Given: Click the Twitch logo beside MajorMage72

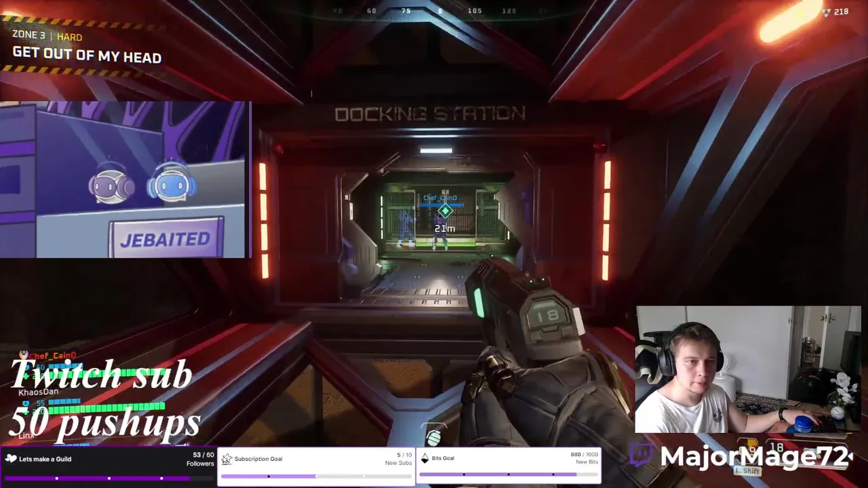Looking at the screenshot, I should click(642, 455).
